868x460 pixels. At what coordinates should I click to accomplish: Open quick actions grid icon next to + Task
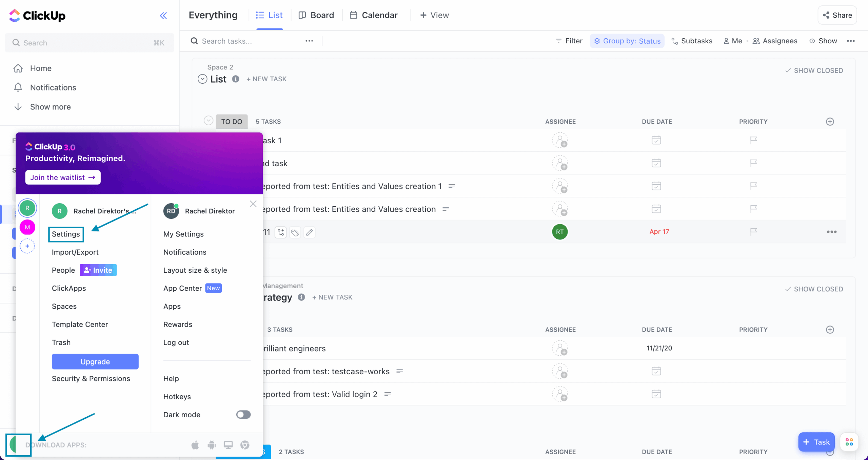coord(849,442)
